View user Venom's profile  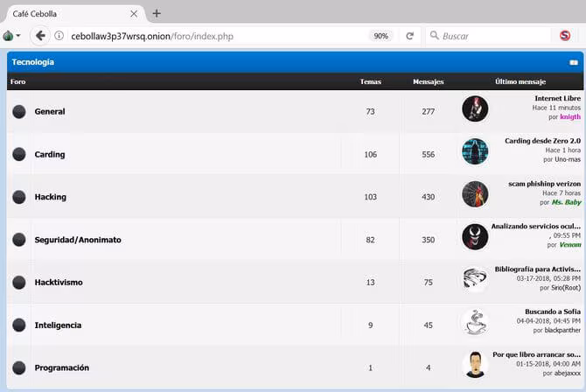(570, 245)
